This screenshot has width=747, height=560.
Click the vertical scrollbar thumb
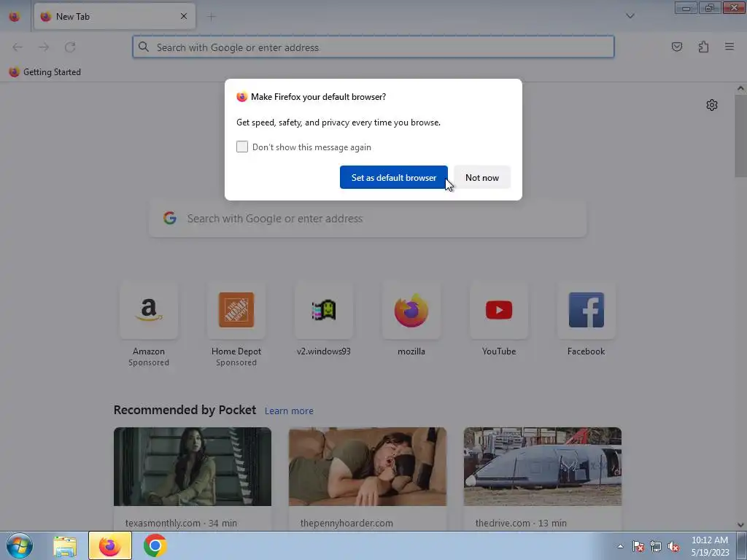click(x=740, y=135)
